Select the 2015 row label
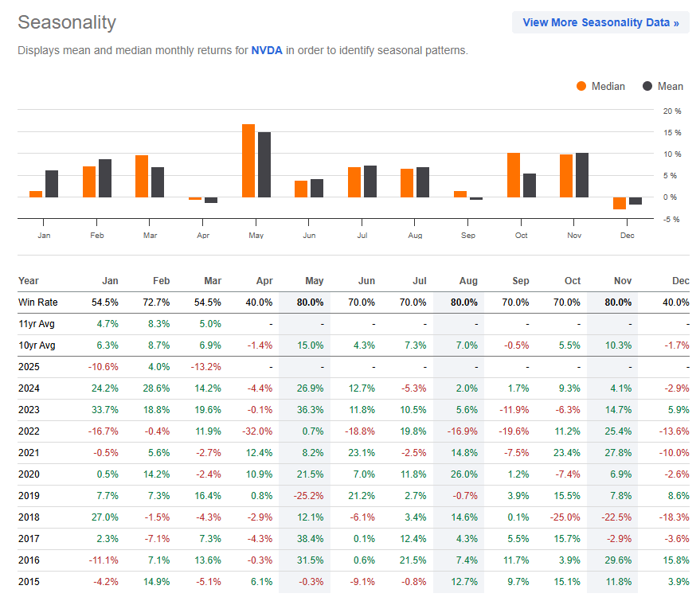The height and width of the screenshot is (601, 700). click(27, 582)
